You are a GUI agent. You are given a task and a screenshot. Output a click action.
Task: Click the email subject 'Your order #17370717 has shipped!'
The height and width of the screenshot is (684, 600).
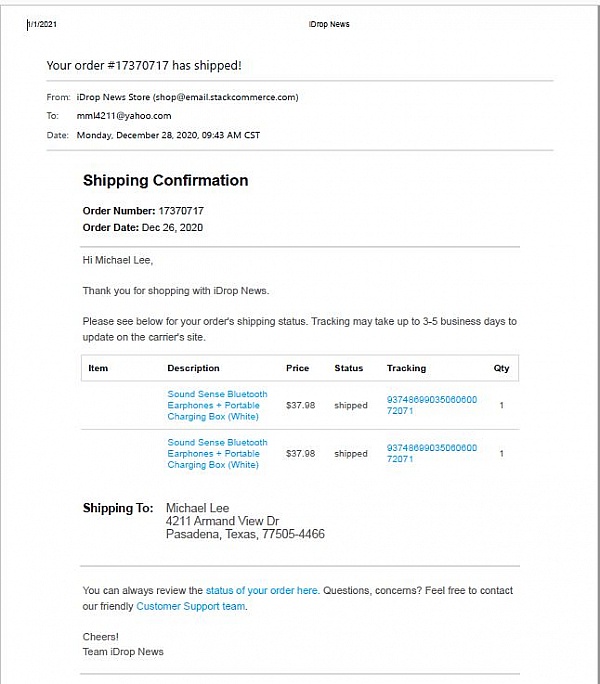coord(144,65)
